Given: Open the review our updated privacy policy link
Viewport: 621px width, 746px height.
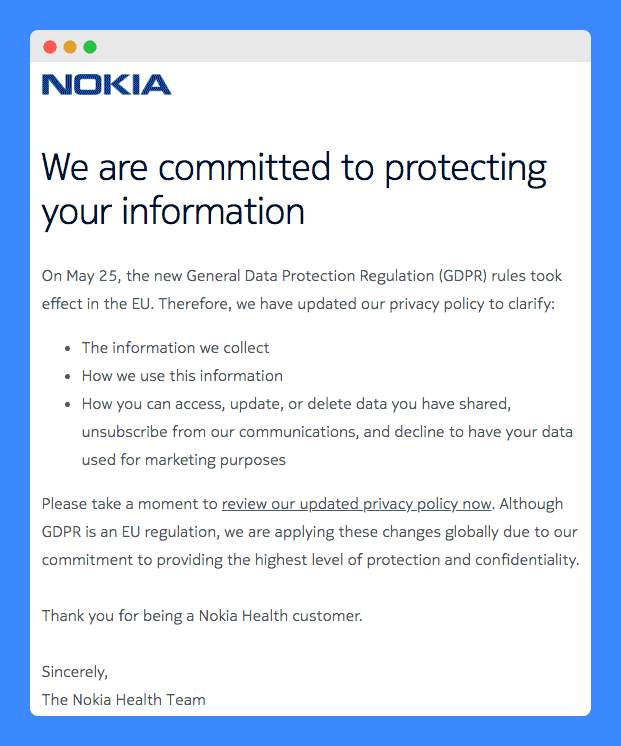Looking at the screenshot, I should [356, 504].
